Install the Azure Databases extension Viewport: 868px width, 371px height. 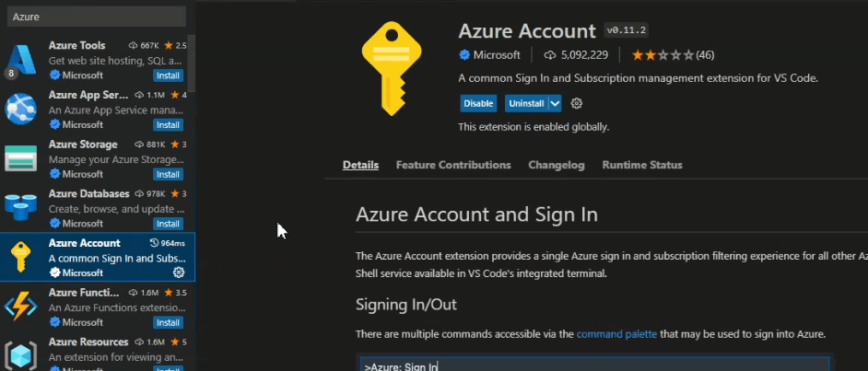[x=168, y=224]
